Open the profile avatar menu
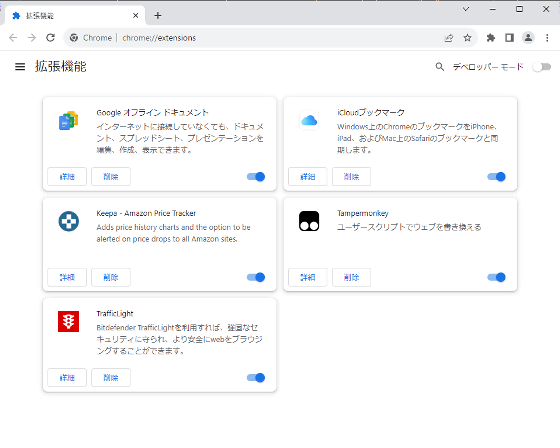This screenshot has width=560, height=448. coord(528,38)
